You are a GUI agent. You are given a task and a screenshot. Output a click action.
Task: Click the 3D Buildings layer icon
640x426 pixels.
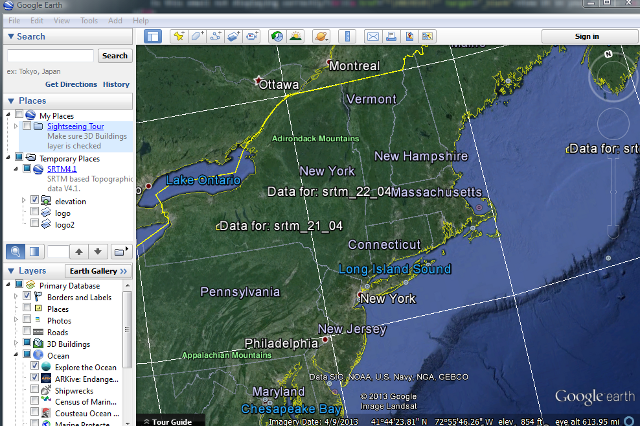(x=38, y=344)
